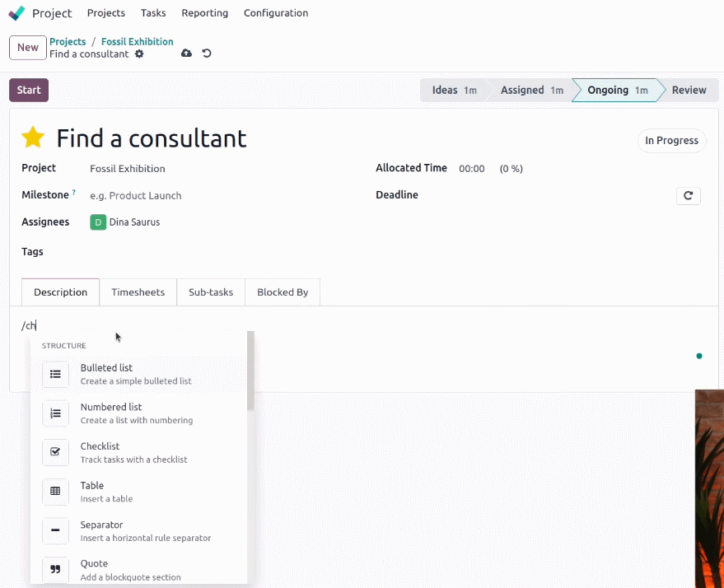The image size is (724, 588).
Task: Click the command list scrollbar
Action: pyautogui.click(x=250, y=371)
